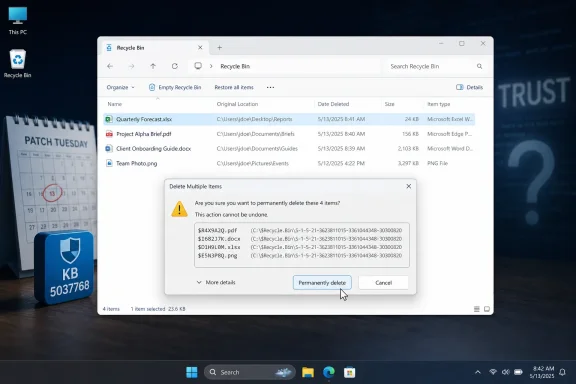Click the battery tray icon
Viewport: 576px width, 384px height.
[518, 372]
